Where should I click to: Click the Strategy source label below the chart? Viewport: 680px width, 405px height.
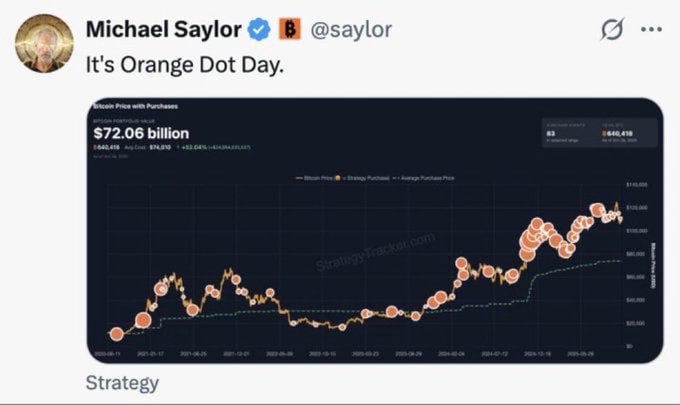tap(122, 382)
